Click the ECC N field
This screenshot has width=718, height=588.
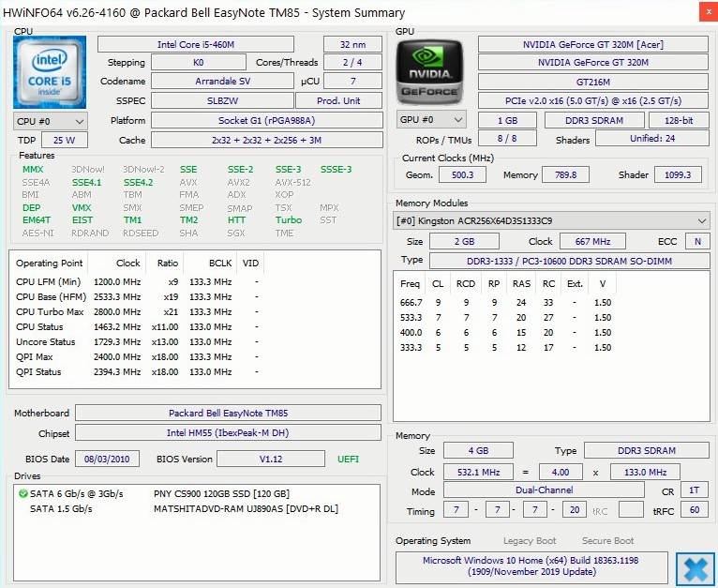point(697,242)
